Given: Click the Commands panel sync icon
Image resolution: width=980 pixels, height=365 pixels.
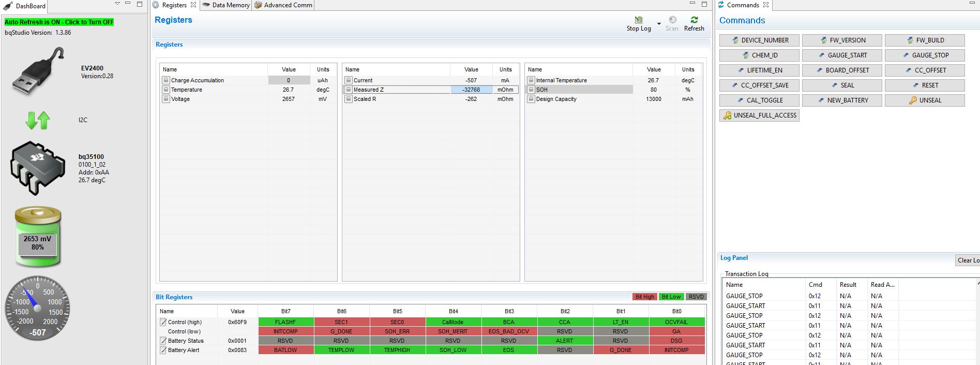Looking at the screenshot, I should (721, 5).
